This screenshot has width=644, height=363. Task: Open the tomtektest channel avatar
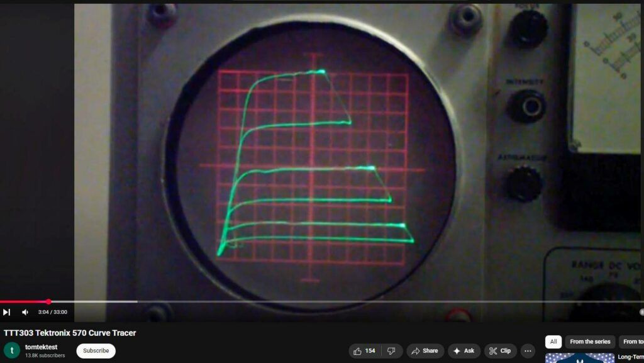(12, 350)
